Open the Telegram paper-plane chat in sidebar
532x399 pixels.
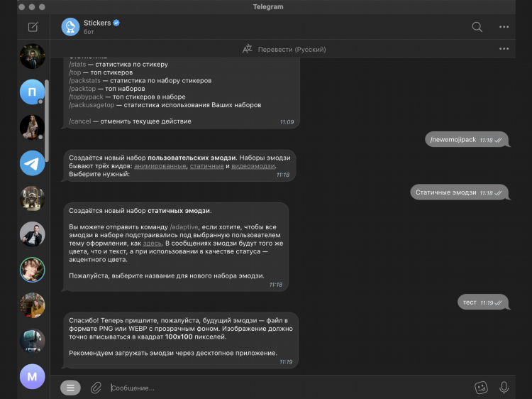(x=32, y=163)
